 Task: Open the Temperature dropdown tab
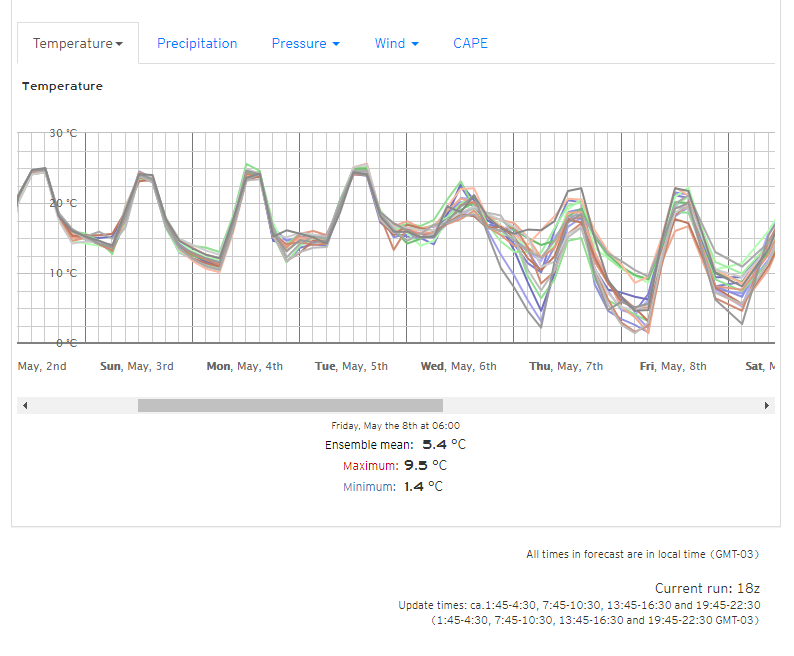78,44
